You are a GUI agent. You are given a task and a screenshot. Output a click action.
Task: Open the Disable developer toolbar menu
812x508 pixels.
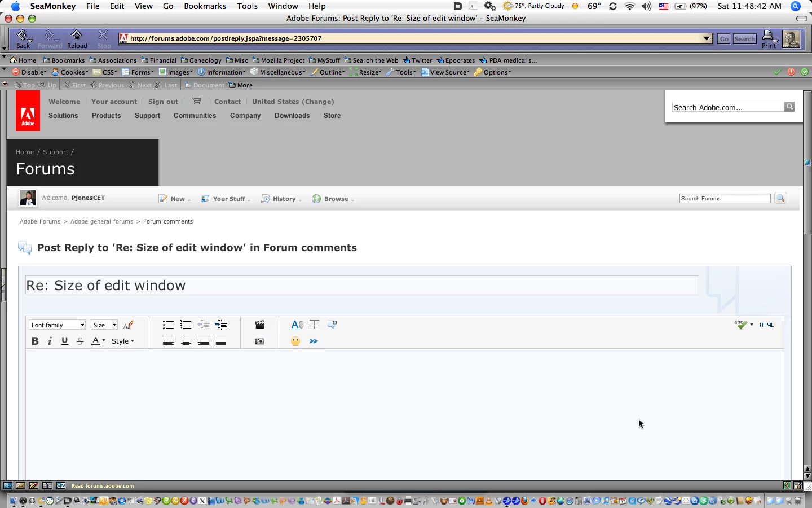(x=29, y=72)
